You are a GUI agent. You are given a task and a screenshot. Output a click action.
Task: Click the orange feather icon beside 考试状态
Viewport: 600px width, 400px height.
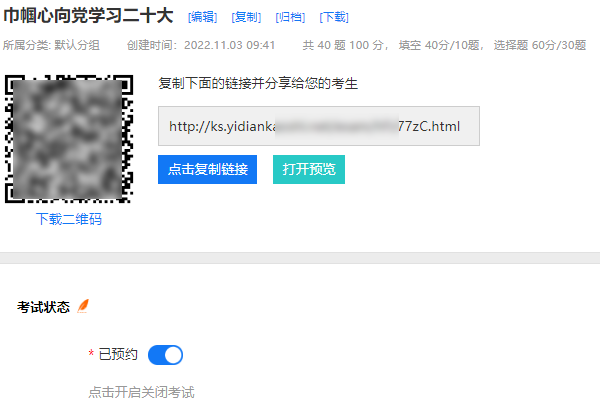pos(83,306)
